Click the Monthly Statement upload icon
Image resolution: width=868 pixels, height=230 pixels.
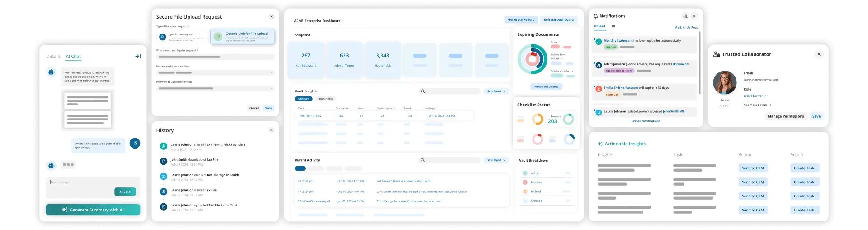(x=599, y=42)
